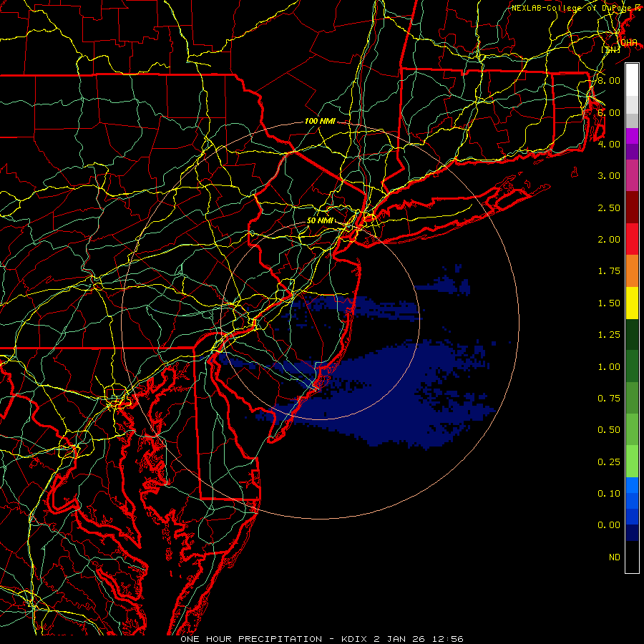Click the white swatch atop the precipitation scale

click(x=632, y=79)
